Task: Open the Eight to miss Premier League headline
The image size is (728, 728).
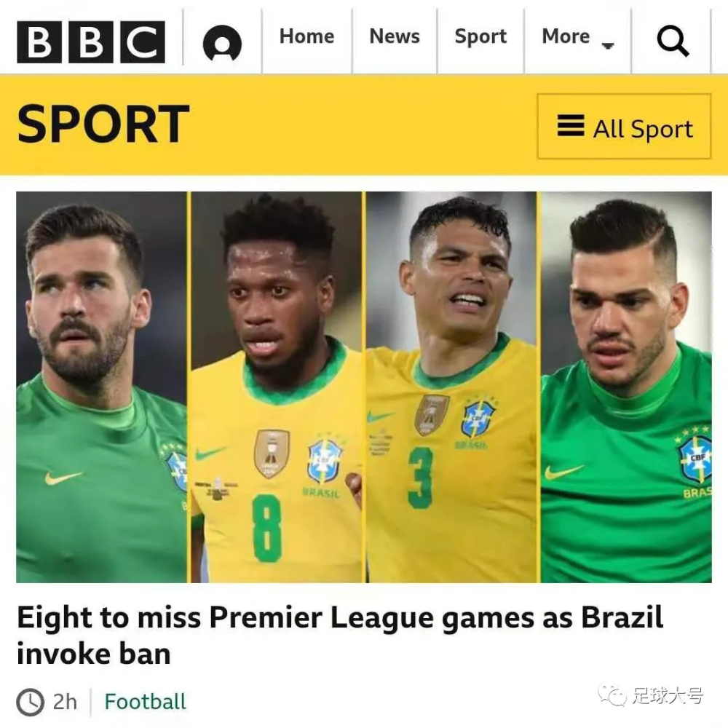Action: [x=340, y=635]
